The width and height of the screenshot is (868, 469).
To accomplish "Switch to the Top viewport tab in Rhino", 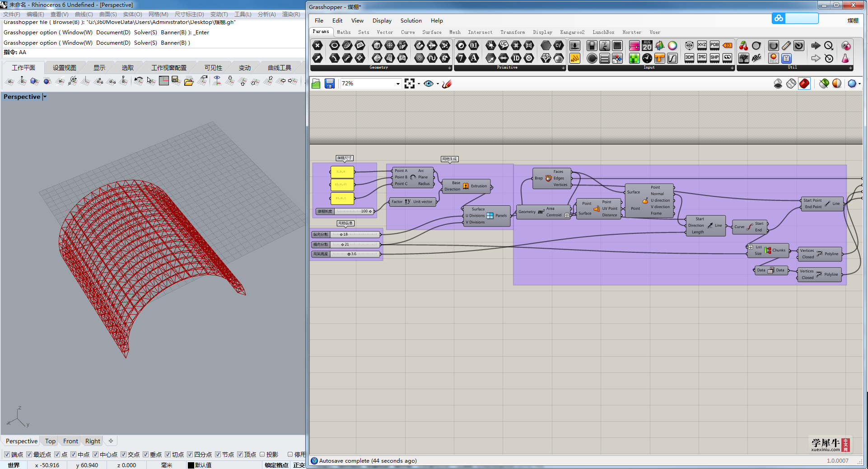I will coord(50,441).
